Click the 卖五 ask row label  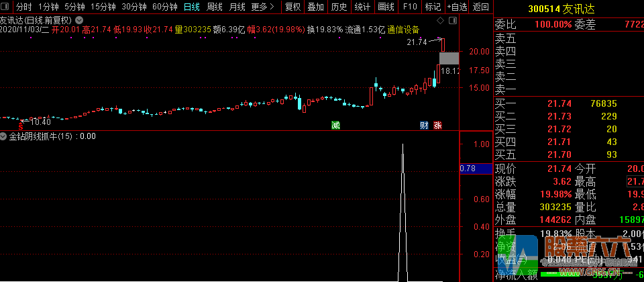506,39
